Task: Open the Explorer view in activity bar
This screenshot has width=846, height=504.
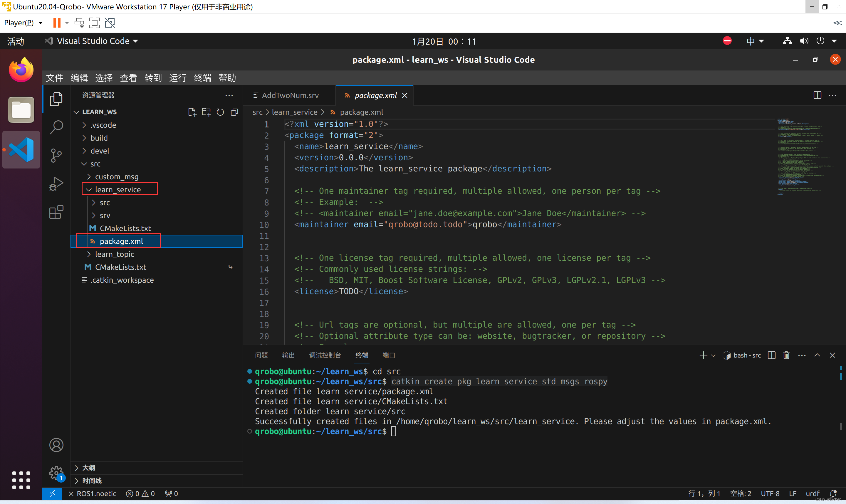Action: (x=56, y=99)
